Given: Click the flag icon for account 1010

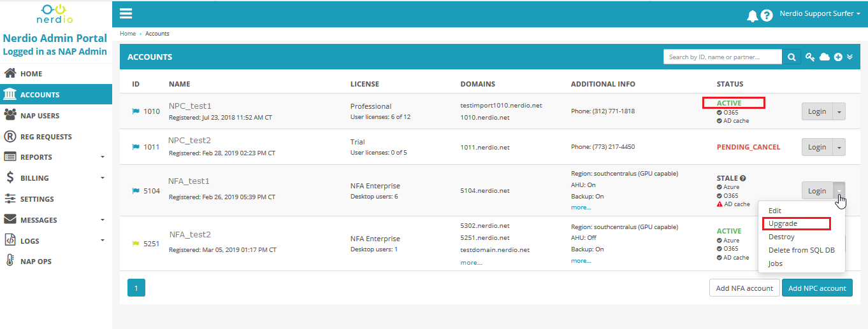Looking at the screenshot, I should [136, 111].
